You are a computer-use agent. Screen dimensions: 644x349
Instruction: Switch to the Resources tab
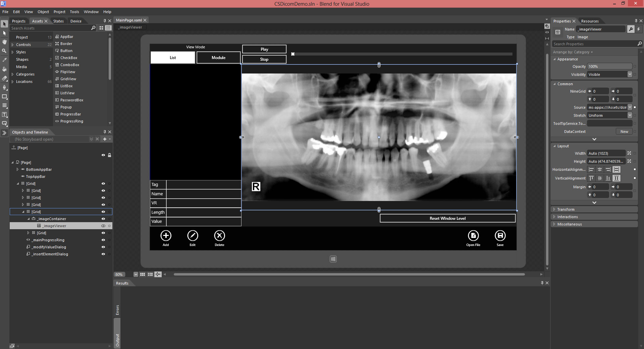[590, 21]
